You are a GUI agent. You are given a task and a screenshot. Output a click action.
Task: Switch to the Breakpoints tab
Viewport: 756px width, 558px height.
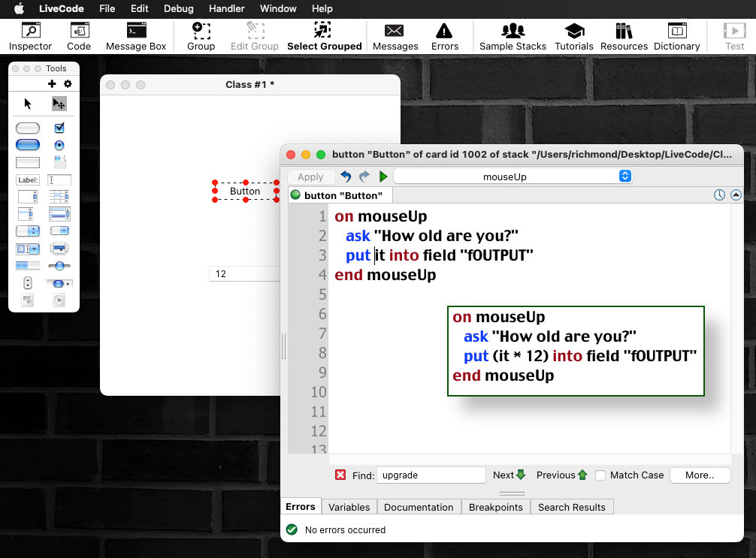coord(495,507)
